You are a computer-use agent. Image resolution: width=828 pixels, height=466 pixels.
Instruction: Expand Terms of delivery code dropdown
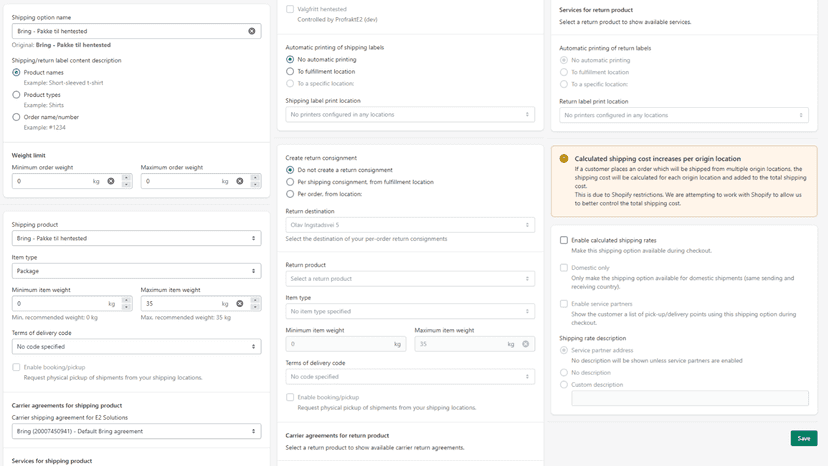point(136,347)
